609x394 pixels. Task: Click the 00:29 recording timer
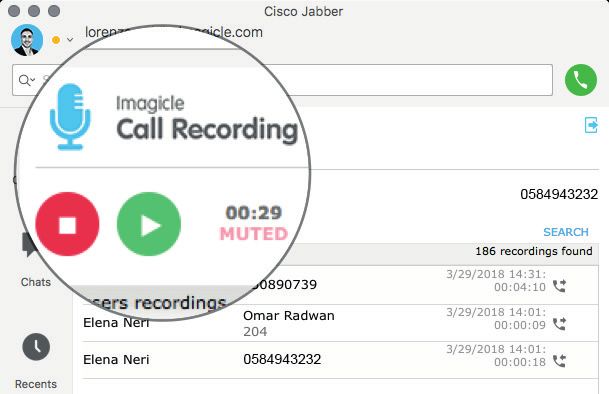[254, 213]
